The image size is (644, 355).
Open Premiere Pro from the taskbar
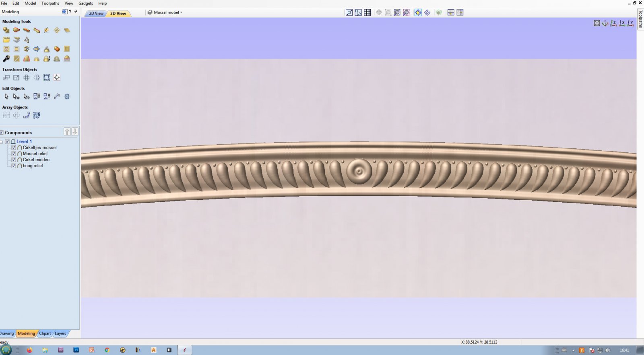(x=61, y=350)
